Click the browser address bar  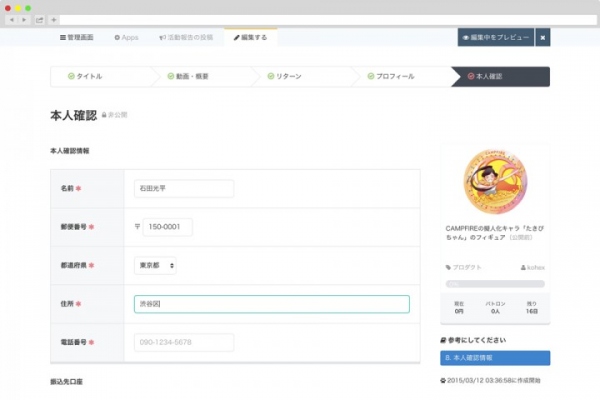[328, 20]
